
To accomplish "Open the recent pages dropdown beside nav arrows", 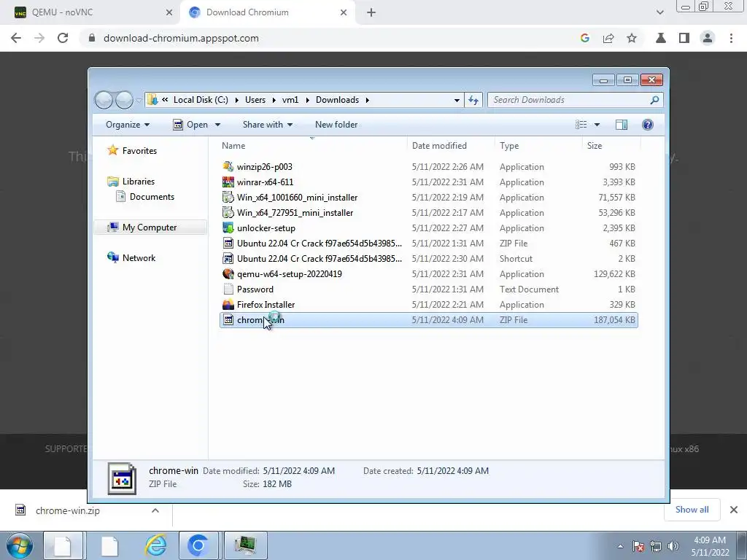I will (139, 100).
